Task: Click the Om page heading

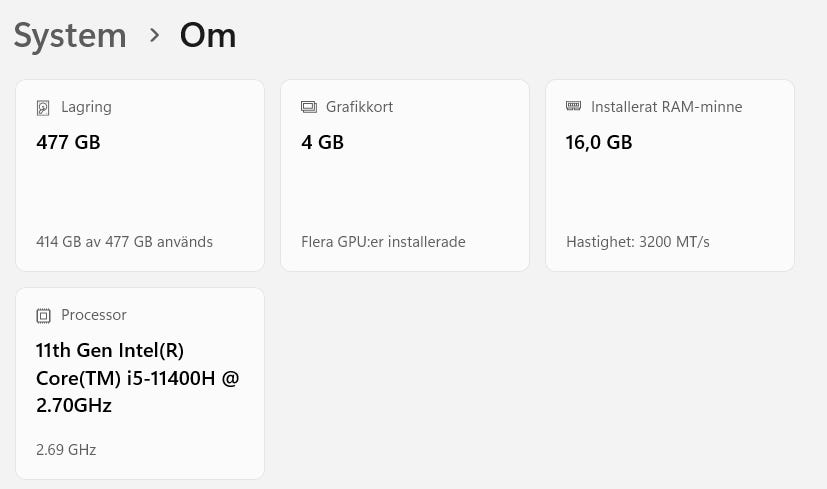Action: pos(208,36)
